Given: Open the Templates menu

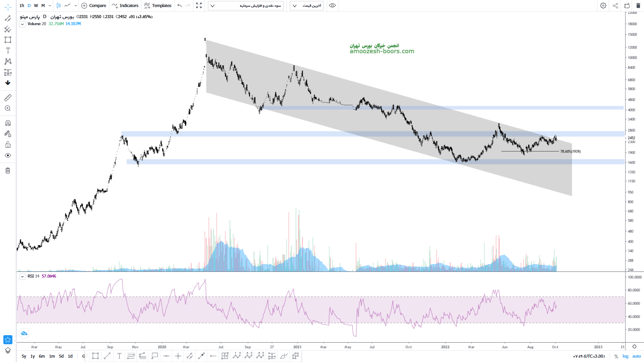Looking at the screenshot, I should click(158, 6).
